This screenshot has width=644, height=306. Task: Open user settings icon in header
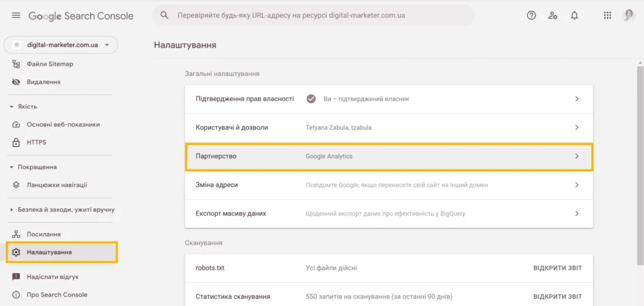coord(553,16)
